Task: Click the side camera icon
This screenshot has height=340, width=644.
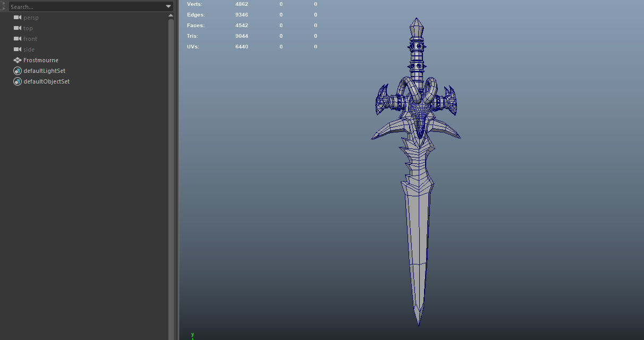Action: (17, 49)
